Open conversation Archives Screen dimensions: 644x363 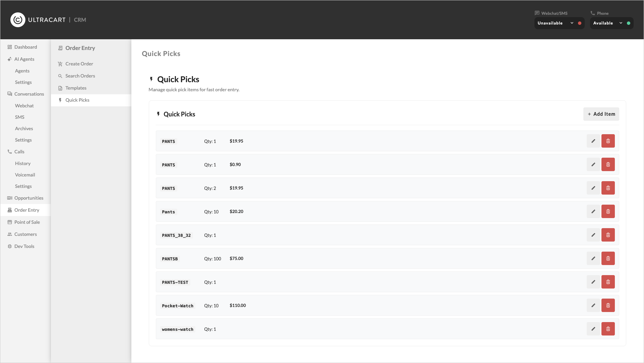(24, 128)
